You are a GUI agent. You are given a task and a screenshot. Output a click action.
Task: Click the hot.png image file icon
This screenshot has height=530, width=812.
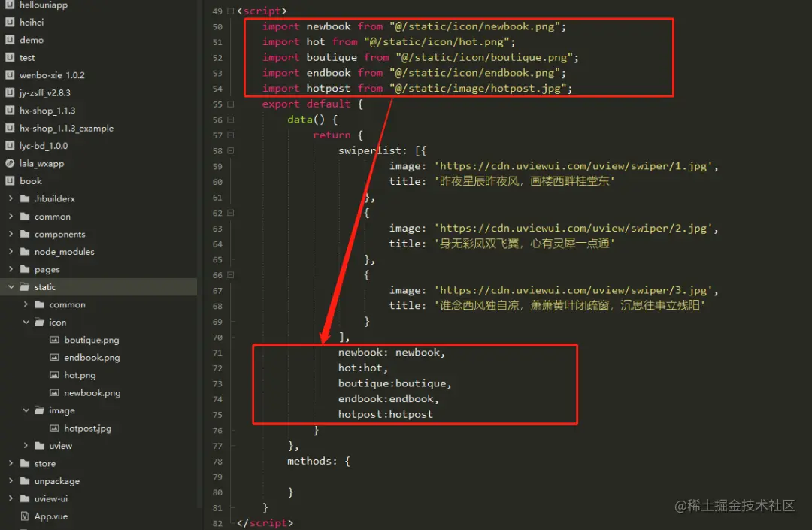coord(54,374)
